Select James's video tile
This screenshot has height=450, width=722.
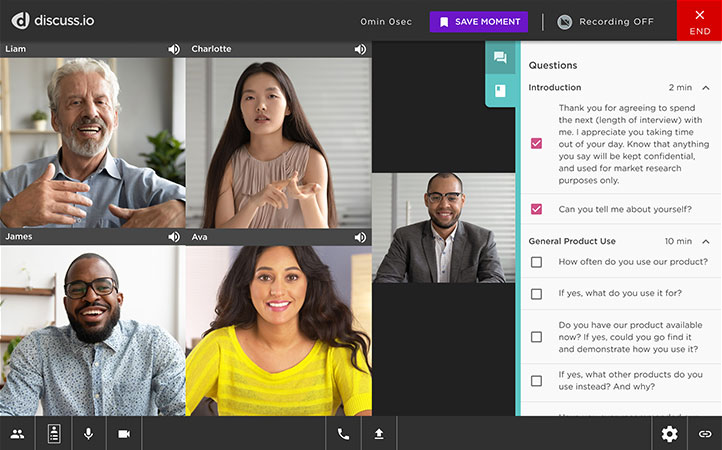[93, 330]
